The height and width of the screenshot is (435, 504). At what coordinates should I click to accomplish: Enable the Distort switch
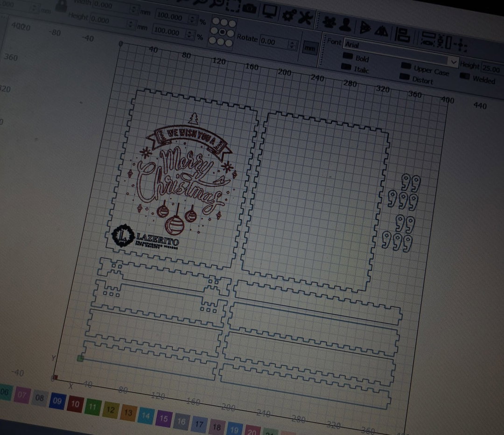click(404, 77)
